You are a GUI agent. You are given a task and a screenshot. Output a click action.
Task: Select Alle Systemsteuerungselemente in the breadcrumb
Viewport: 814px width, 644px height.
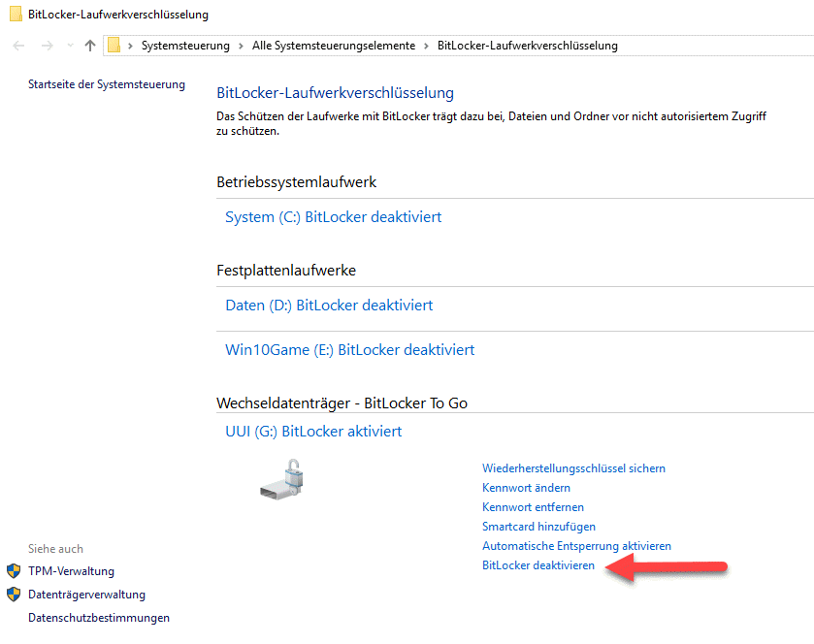(333, 46)
